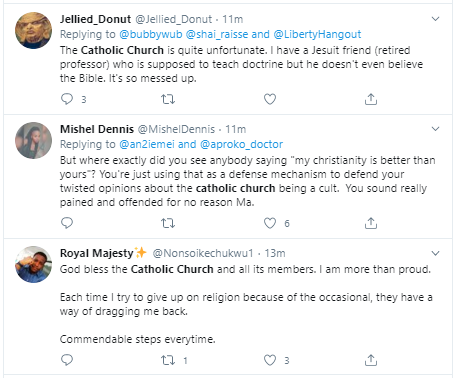Image resolution: width=454 pixels, height=378 pixels.
Task: Expand the chevron menu on Mishel Dennis's tweet
Action: click(435, 129)
